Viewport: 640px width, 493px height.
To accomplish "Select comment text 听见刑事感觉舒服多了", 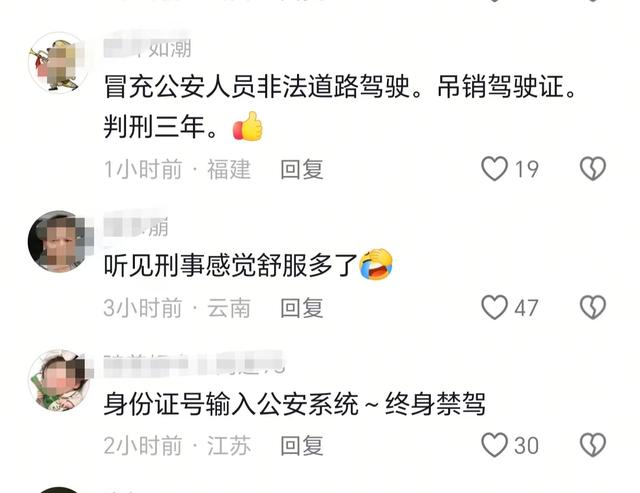I will coord(231,265).
